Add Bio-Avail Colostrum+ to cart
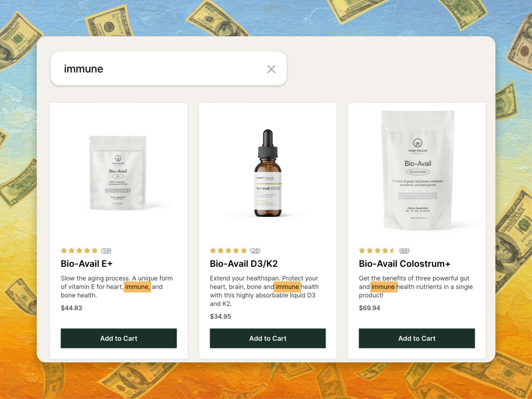The width and height of the screenshot is (532, 399). pyautogui.click(x=417, y=338)
